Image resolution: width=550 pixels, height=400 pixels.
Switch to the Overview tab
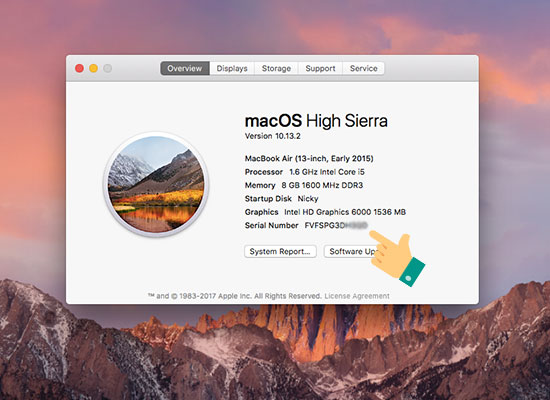pos(185,68)
